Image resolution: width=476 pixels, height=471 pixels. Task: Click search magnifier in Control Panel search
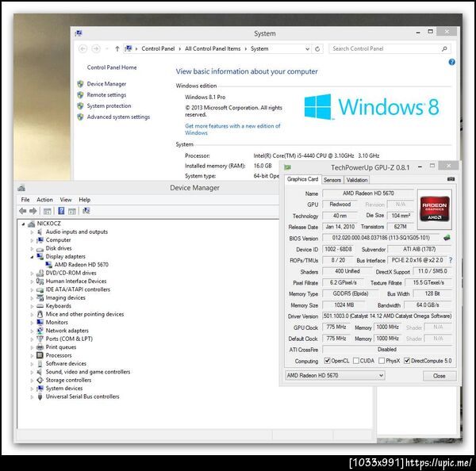click(x=444, y=48)
